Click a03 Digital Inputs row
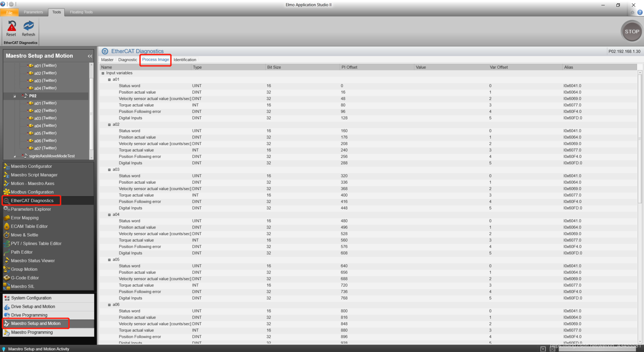The height and width of the screenshot is (352, 644). coord(368,208)
